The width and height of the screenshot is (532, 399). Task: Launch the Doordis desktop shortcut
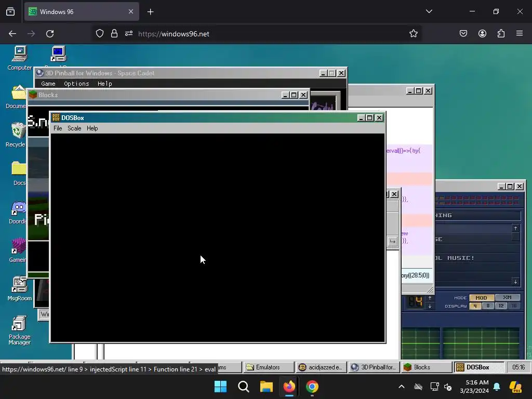click(x=18, y=212)
